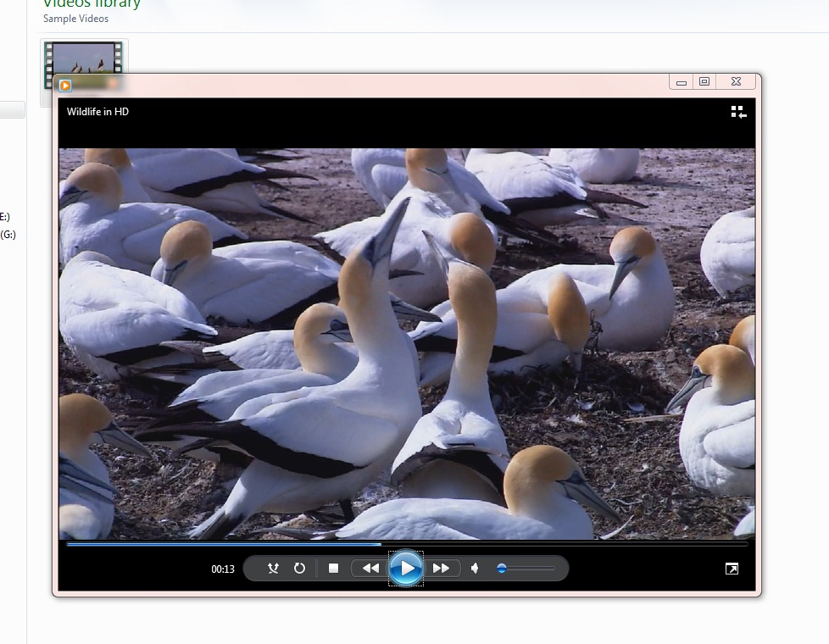829x644 pixels.
Task: Maximize the Media Player window
Action: point(704,81)
